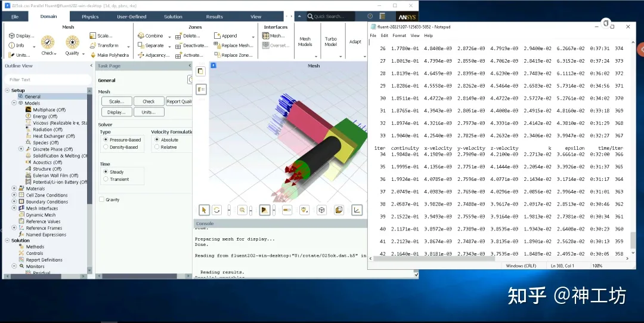
Task: Expand the Boundary Conditions node
Action: coord(14,202)
